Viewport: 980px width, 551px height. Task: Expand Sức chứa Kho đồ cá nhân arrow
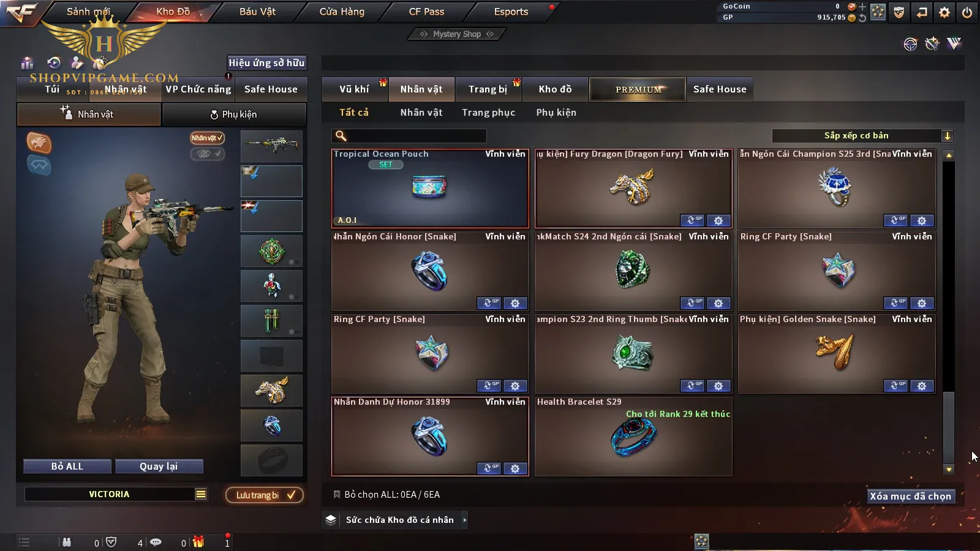[x=465, y=520]
